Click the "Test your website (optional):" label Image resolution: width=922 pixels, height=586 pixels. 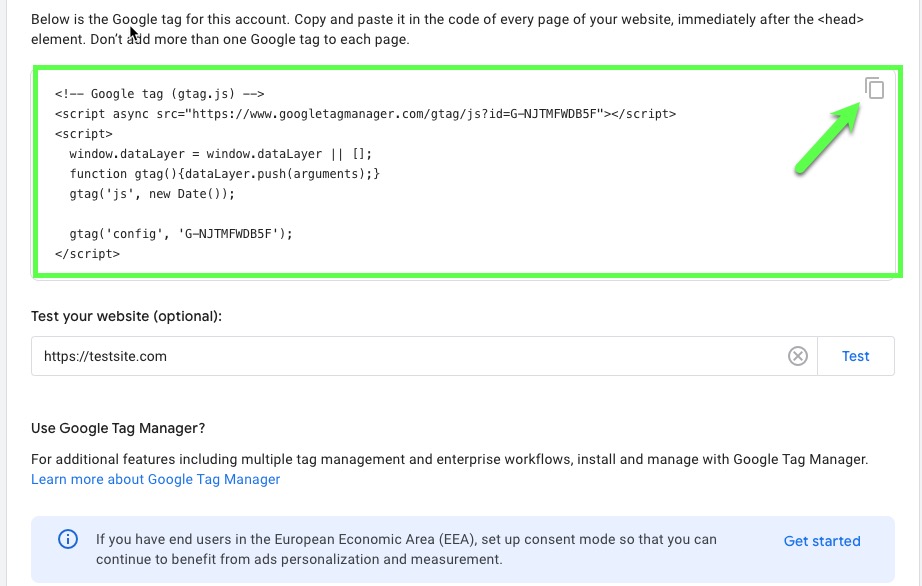pyautogui.click(x=126, y=316)
